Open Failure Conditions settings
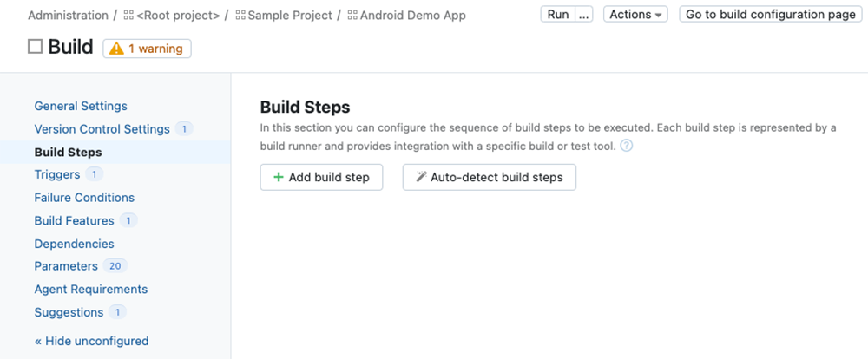This screenshot has height=359, width=868. (84, 198)
